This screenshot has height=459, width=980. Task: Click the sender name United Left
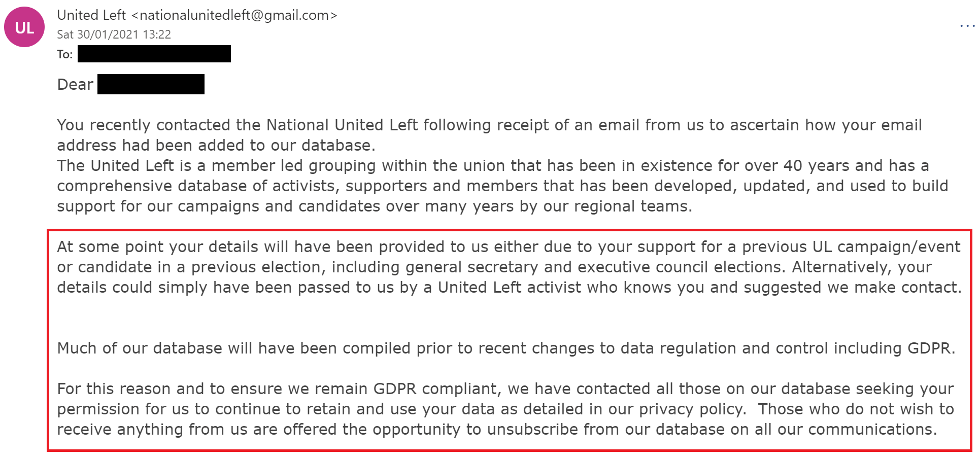click(91, 15)
